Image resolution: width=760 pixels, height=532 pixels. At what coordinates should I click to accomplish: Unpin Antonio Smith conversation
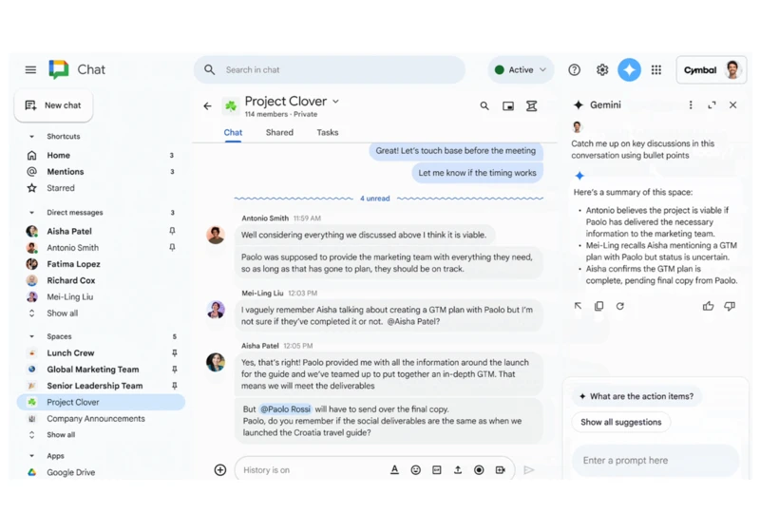[x=172, y=248]
